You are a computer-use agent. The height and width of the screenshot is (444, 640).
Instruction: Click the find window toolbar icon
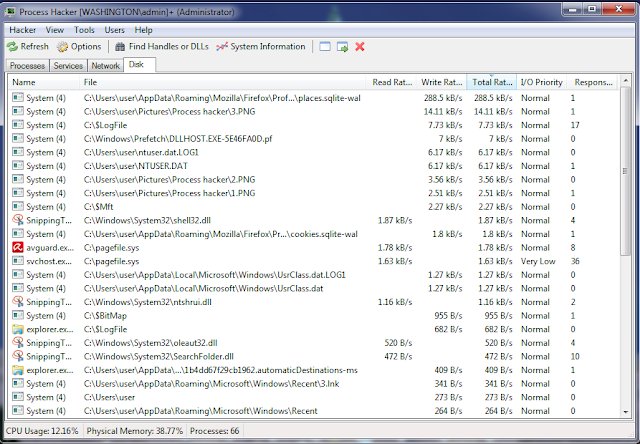[325, 47]
